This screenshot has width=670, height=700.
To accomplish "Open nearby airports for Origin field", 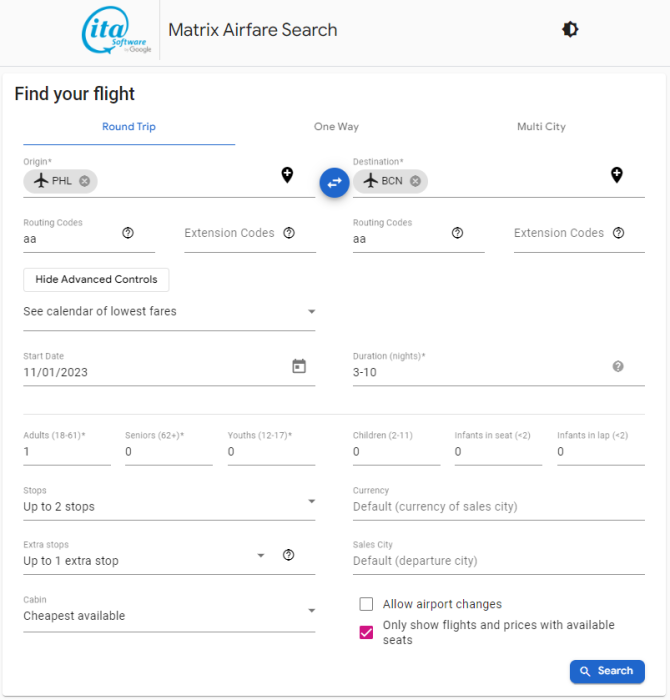I will [x=287, y=175].
